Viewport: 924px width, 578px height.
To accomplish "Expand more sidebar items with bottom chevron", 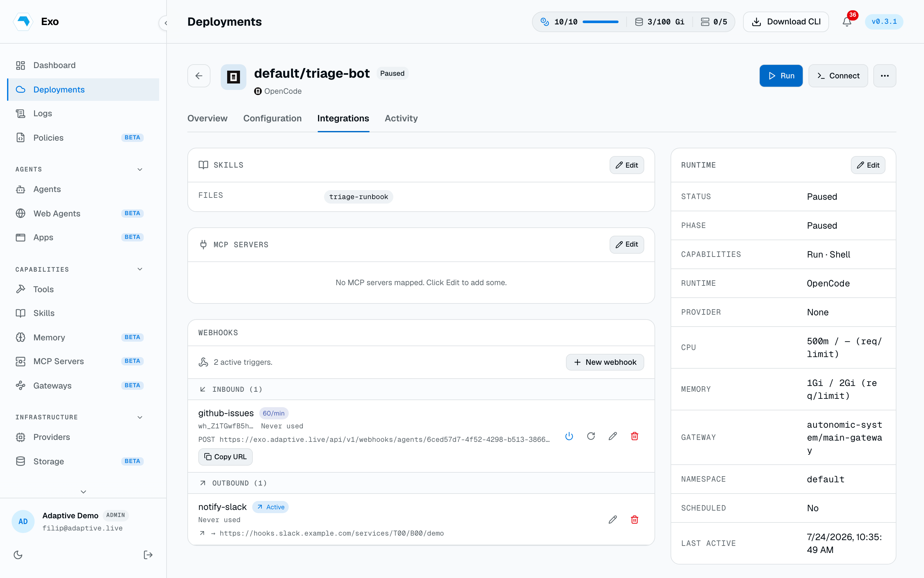I will (83, 492).
